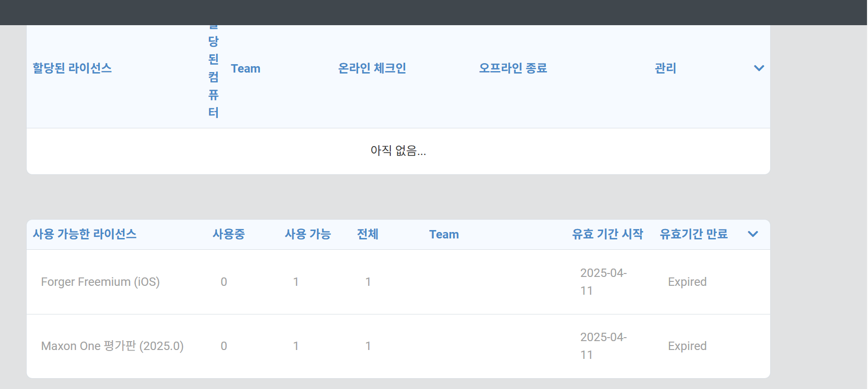
Task: Click the 유효기간 만료 column header
Action: point(694,234)
